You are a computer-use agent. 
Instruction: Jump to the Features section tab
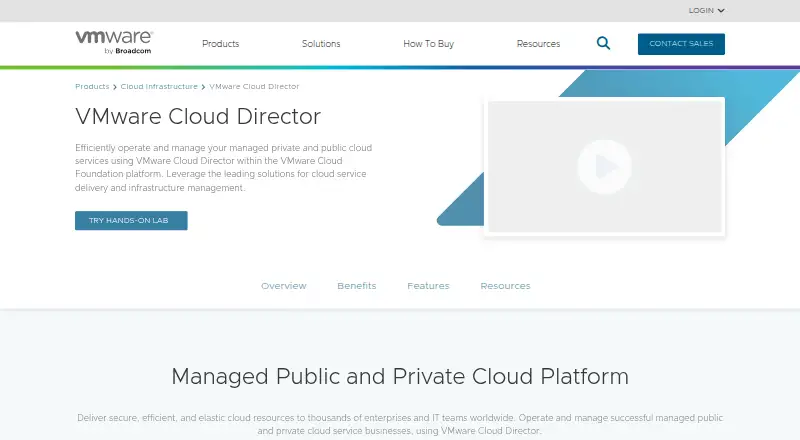428,286
